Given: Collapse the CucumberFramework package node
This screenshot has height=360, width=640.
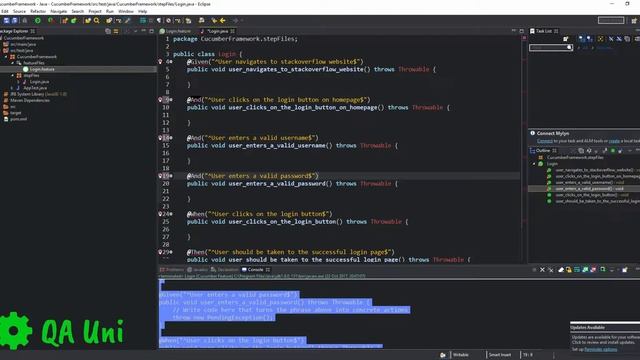Looking at the screenshot, I should tap(6, 57).
